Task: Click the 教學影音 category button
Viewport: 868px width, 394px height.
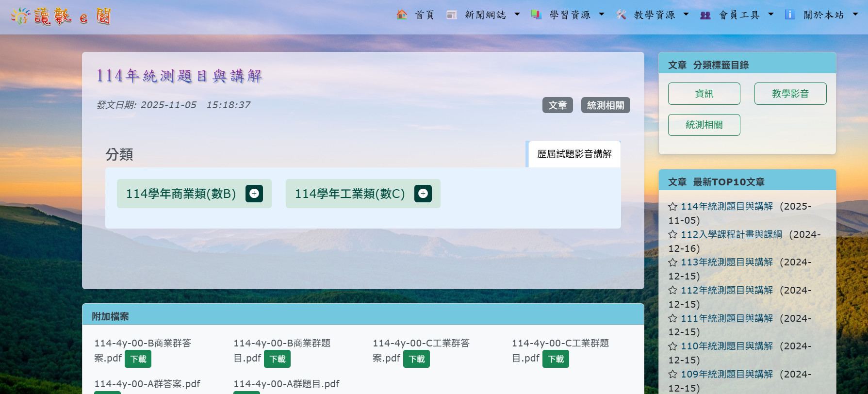Action: click(x=790, y=94)
